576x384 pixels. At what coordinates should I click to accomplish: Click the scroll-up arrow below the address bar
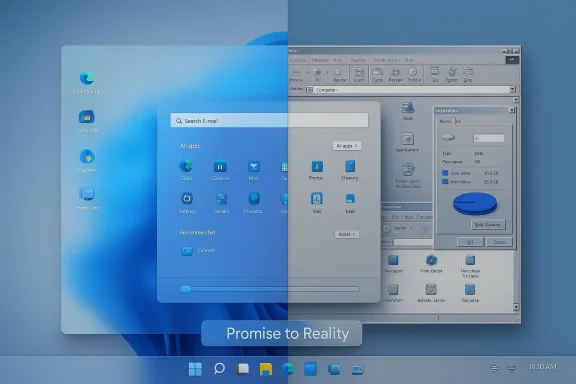516,100
